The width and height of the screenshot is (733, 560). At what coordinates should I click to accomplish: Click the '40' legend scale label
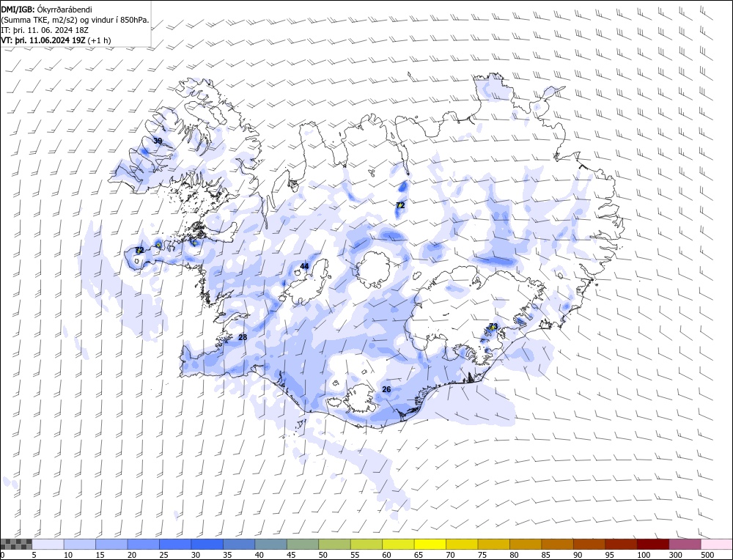coord(259,555)
